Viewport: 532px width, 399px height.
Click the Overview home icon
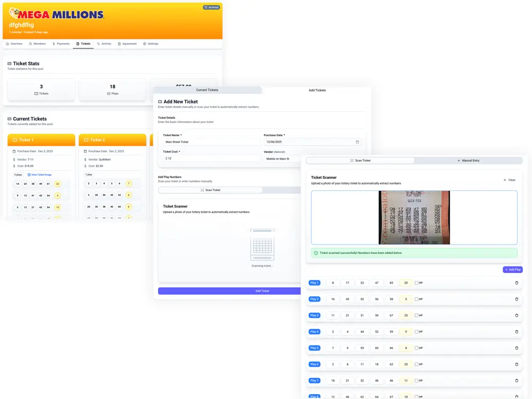click(x=7, y=44)
